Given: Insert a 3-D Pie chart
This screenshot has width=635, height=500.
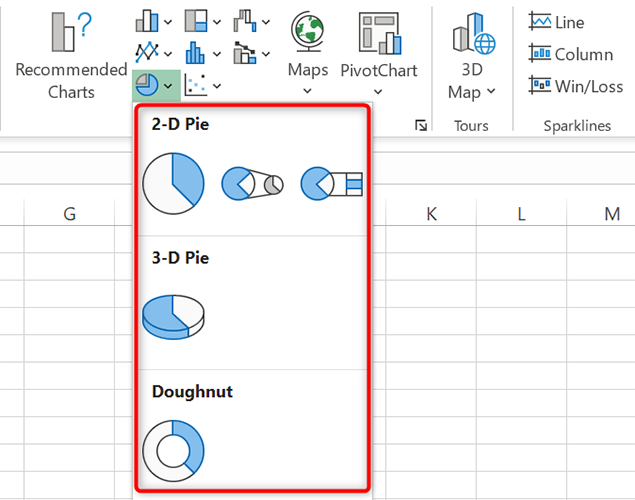Looking at the screenshot, I should [173, 315].
